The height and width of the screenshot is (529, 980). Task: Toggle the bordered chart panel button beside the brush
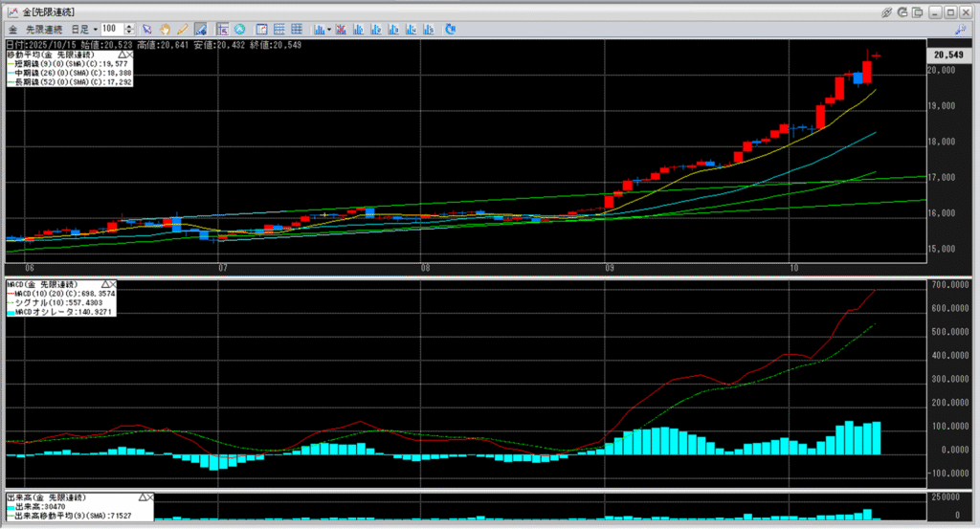click(x=222, y=29)
